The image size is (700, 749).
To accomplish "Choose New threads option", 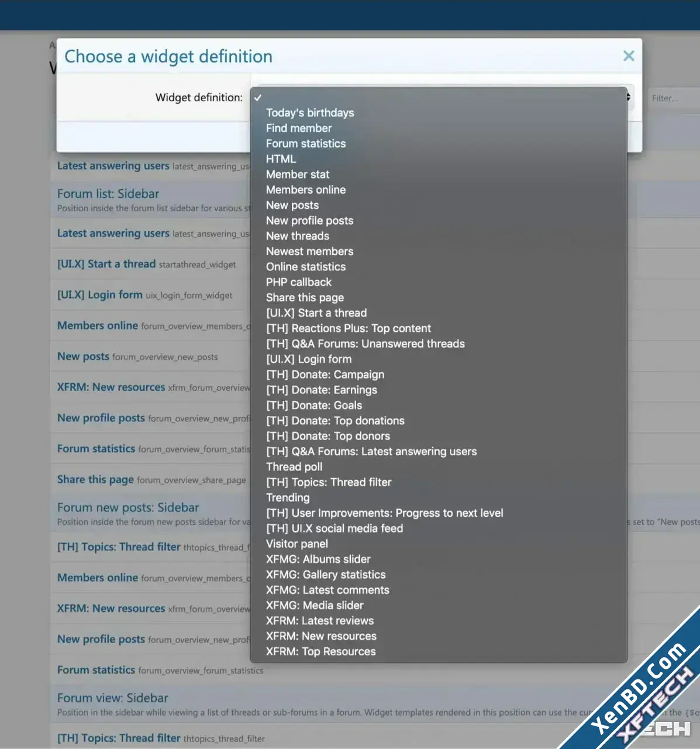I will (x=439, y=236).
